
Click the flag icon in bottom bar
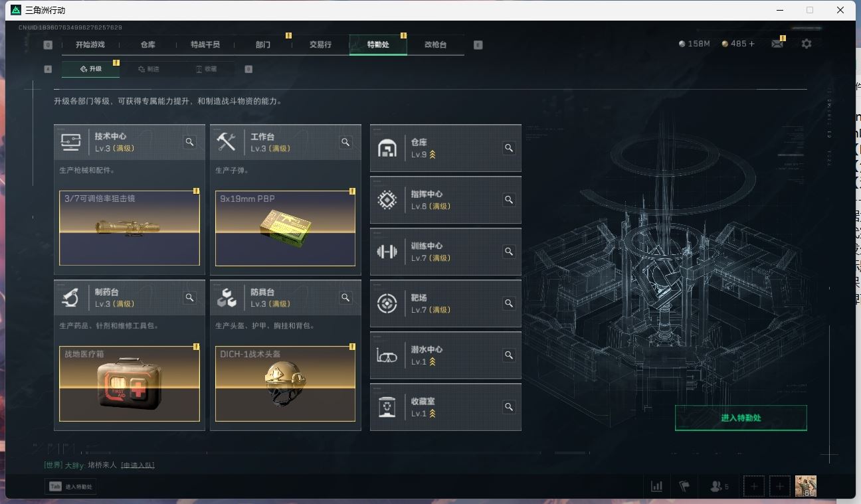tap(684, 486)
